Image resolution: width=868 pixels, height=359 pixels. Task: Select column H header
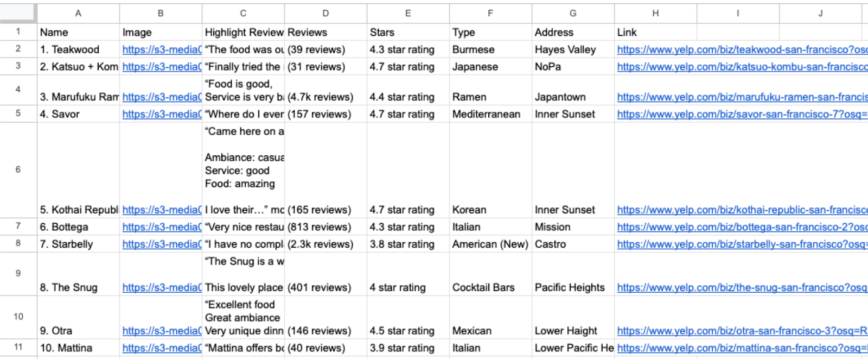(x=655, y=13)
